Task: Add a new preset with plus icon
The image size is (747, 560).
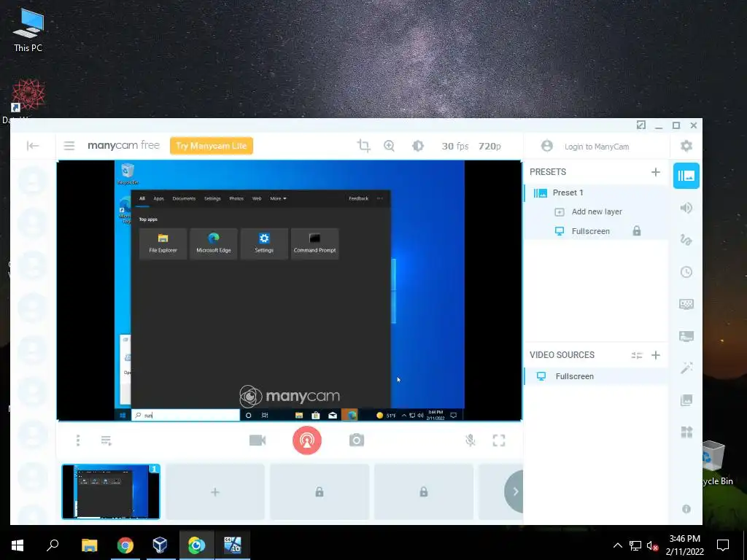Action: point(656,172)
